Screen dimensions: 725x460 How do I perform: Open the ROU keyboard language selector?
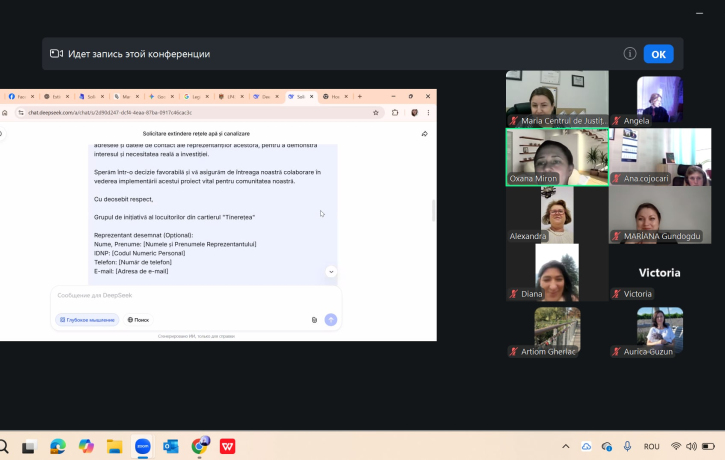(x=651, y=446)
